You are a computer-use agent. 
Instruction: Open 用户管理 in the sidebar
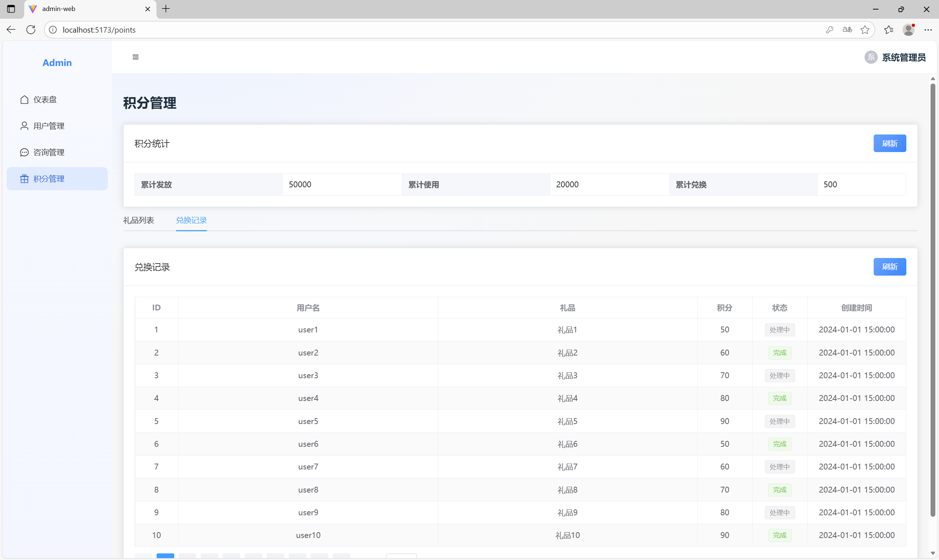[x=49, y=126]
